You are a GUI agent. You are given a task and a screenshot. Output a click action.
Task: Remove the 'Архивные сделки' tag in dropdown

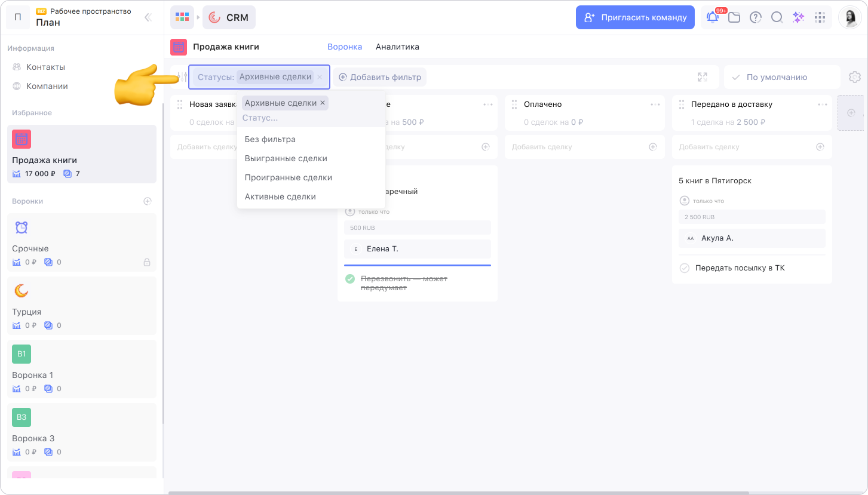click(323, 103)
